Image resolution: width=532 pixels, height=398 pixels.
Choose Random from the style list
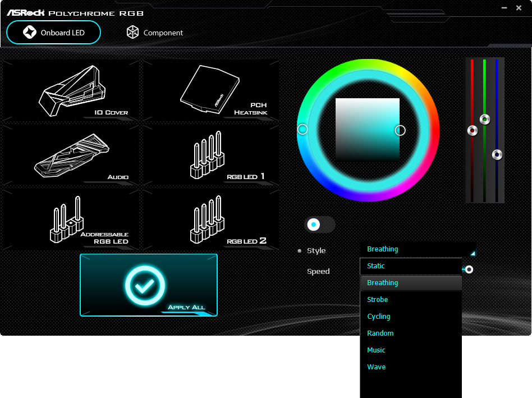click(411, 333)
